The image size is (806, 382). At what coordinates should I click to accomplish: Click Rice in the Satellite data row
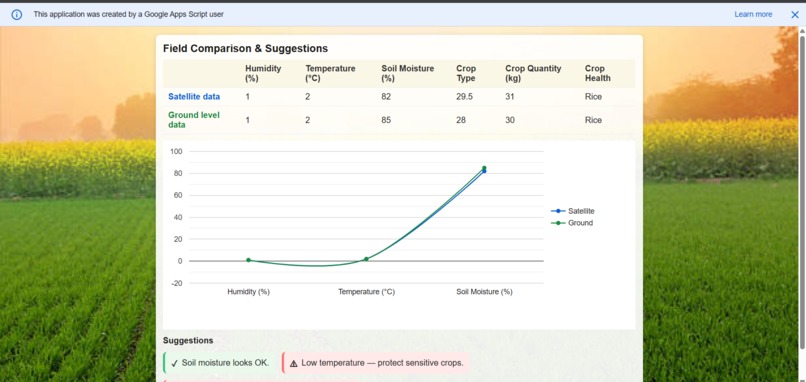point(593,97)
